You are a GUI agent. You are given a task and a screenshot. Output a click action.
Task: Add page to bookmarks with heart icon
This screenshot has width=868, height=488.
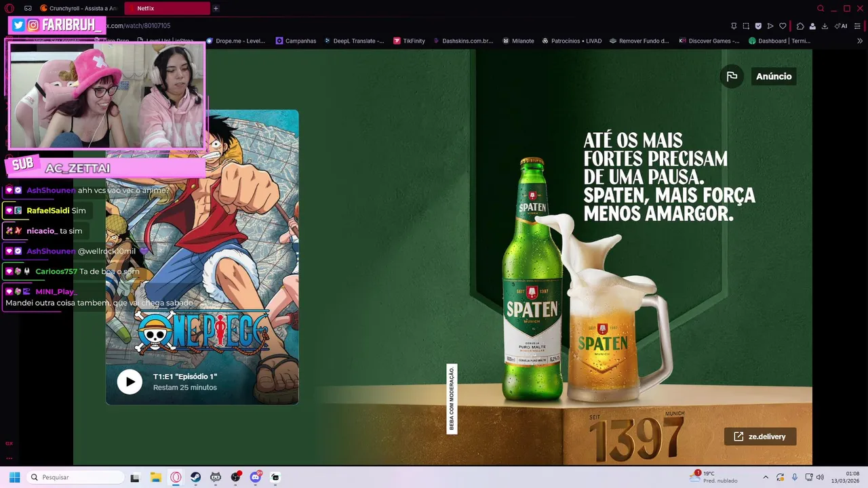pyautogui.click(x=783, y=26)
